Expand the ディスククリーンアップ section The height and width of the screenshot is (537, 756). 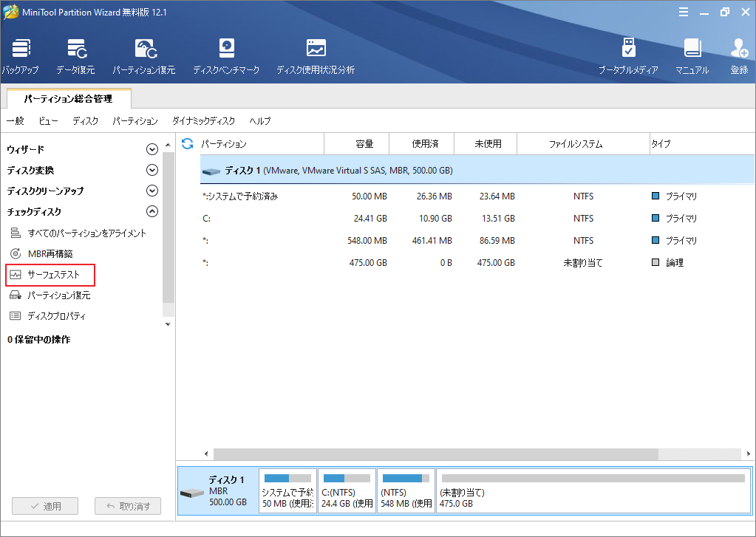click(152, 191)
